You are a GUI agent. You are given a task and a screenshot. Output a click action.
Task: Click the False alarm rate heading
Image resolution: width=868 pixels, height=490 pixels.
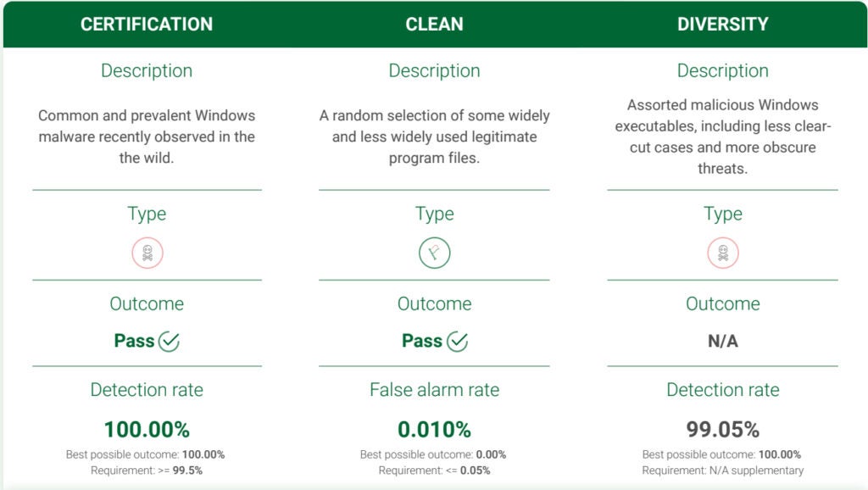[x=434, y=390]
